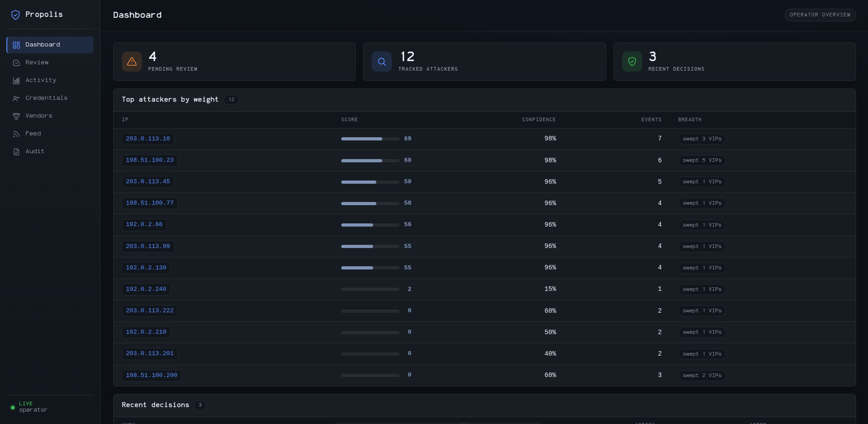Open the Audit log page
The height and width of the screenshot is (424, 868).
click(50, 151)
